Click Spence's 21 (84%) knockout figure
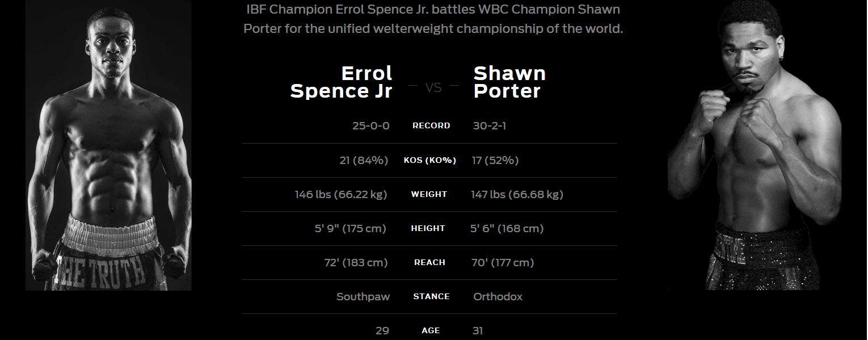Image resolution: width=868 pixels, height=340 pixels. pos(364,160)
